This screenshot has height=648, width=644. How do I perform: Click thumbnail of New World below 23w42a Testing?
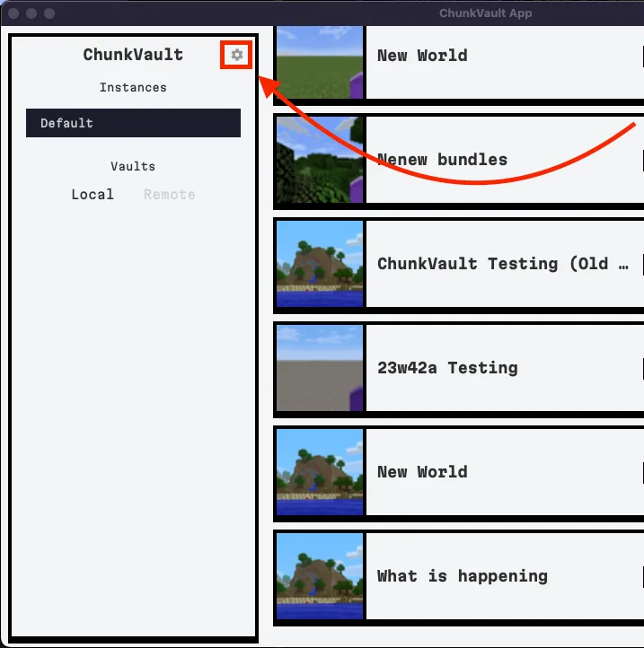point(319,472)
